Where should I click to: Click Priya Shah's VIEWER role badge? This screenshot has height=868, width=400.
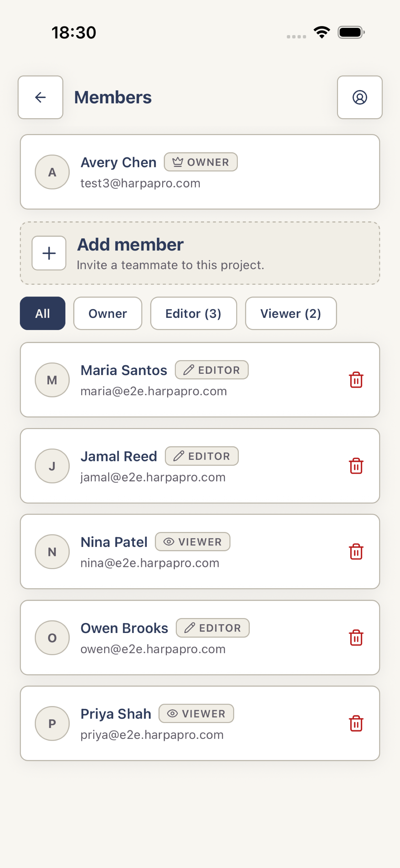[x=196, y=714]
